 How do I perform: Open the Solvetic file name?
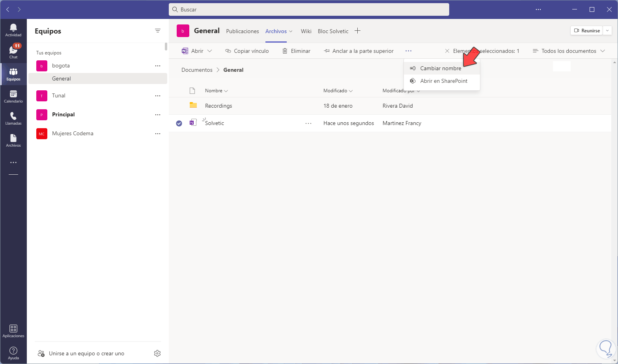tap(215, 123)
